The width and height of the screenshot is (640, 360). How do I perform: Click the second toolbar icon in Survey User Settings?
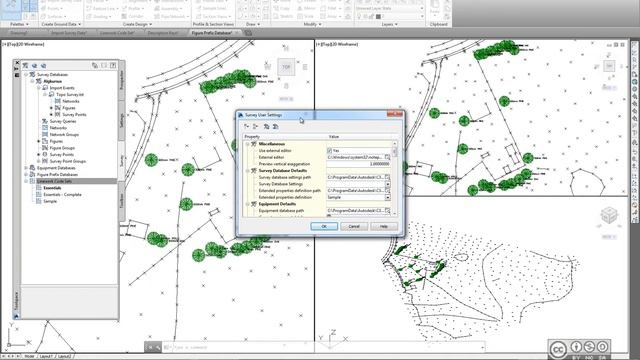coord(256,127)
